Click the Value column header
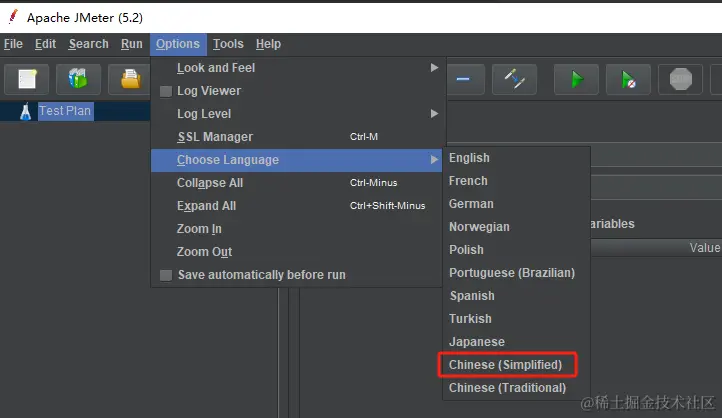Viewport: 722px width, 418px height. click(704, 248)
